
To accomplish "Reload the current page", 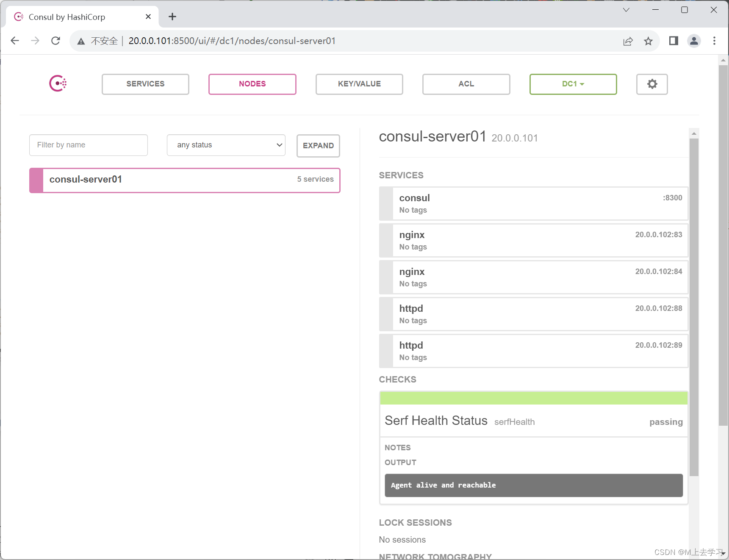I will [x=55, y=41].
